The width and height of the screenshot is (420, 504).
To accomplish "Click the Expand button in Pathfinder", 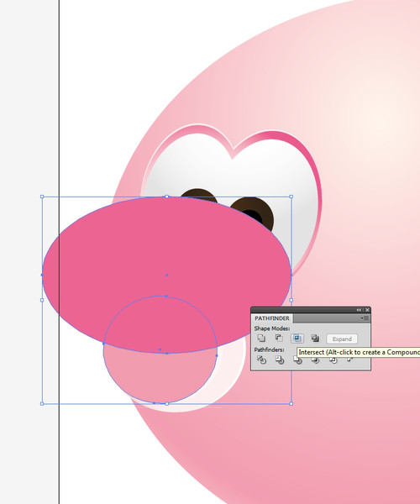I will pyautogui.click(x=342, y=339).
